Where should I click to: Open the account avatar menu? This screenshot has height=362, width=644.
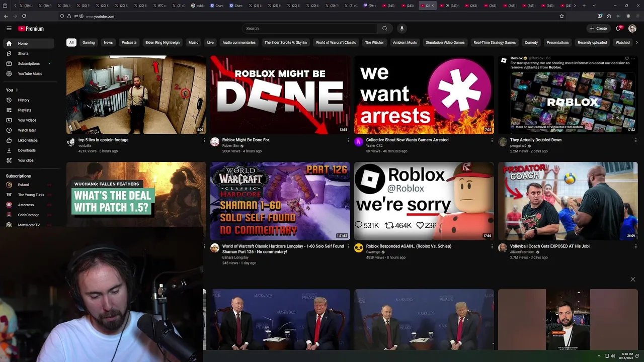pos(632,29)
